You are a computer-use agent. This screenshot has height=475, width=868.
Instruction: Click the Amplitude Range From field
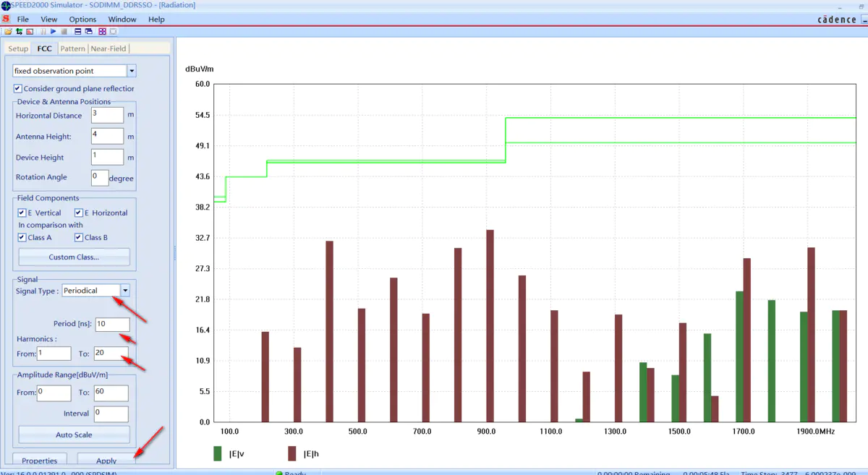pyautogui.click(x=54, y=393)
